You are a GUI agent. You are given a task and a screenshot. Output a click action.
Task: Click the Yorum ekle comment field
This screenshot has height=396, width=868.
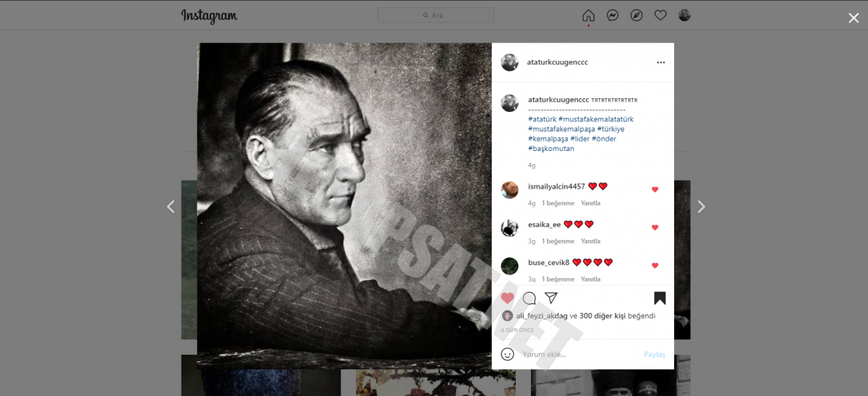[x=579, y=354]
